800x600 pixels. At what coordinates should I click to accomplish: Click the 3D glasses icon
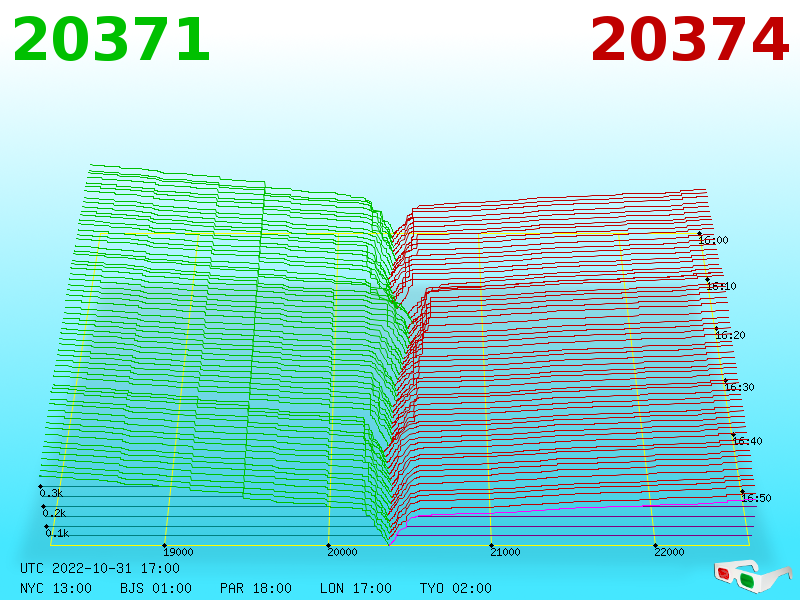(x=752, y=576)
